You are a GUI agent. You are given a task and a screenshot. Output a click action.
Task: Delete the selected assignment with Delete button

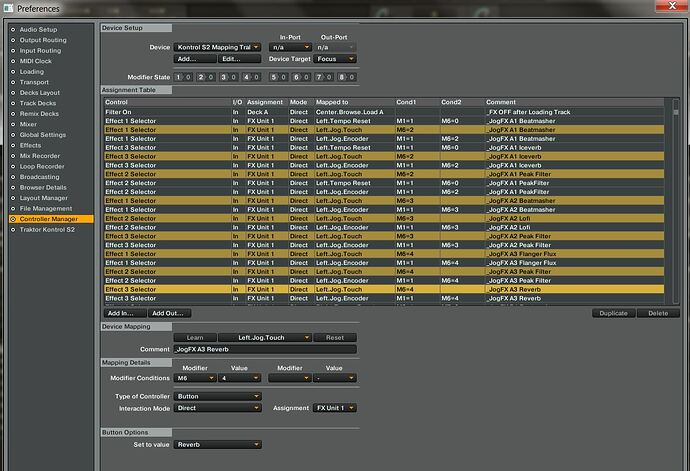657,313
